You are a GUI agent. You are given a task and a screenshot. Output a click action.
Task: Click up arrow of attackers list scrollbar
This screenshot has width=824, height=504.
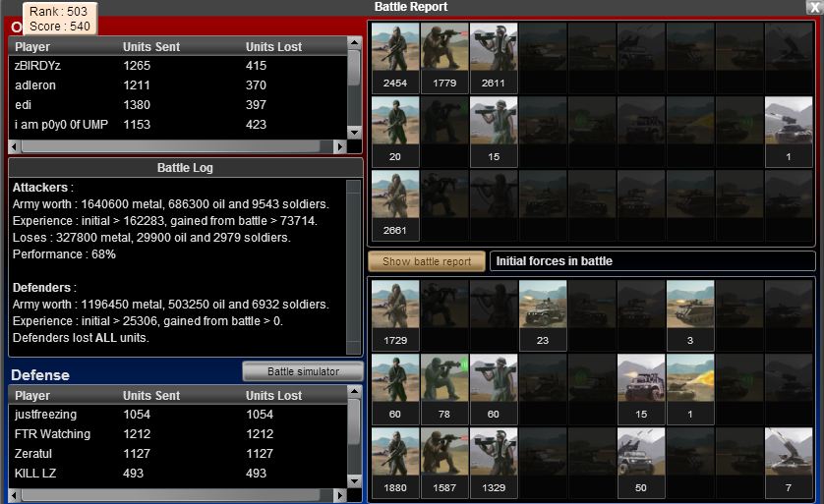click(x=355, y=42)
